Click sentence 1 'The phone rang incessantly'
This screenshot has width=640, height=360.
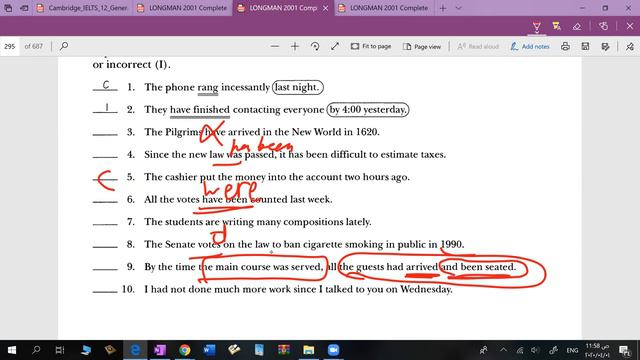coord(207,87)
